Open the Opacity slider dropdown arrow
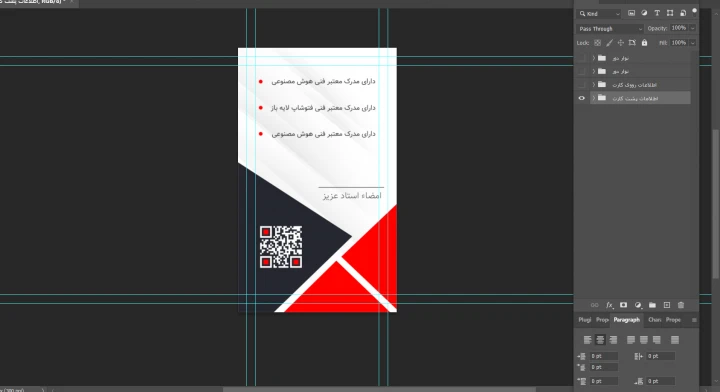The width and height of the screenshot is (720, 392). pos(692,28)
